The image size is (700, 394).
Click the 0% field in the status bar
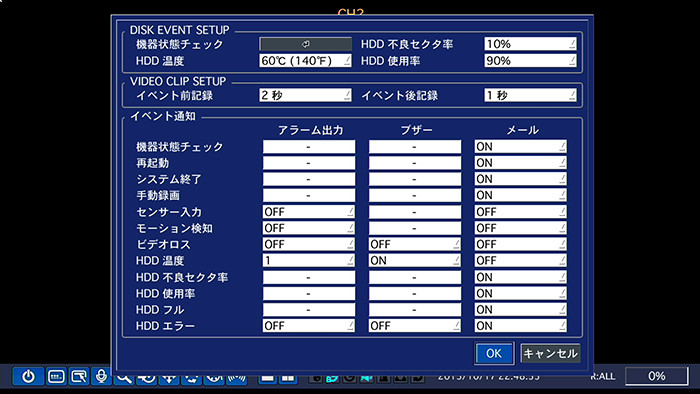(657, 376)
